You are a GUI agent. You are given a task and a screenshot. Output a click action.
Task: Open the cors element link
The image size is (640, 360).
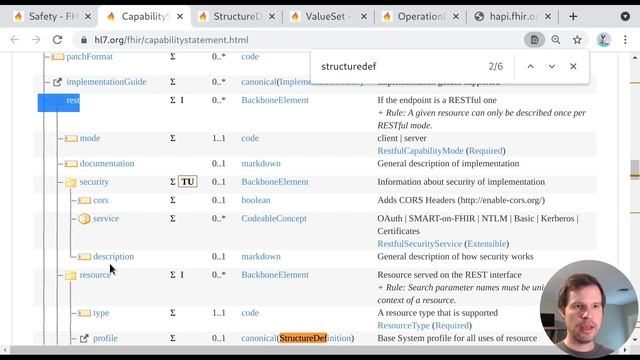[100, 200]
